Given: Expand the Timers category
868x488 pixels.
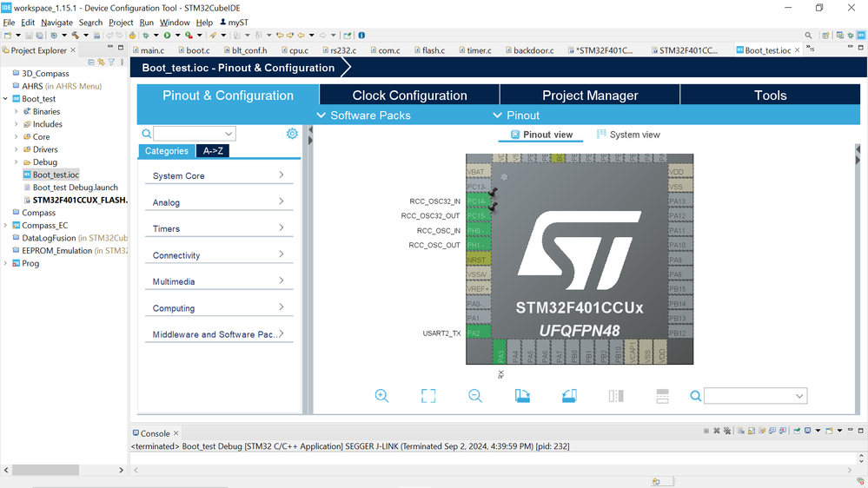Looking at the screenshot, I should [x=219, y=228].
